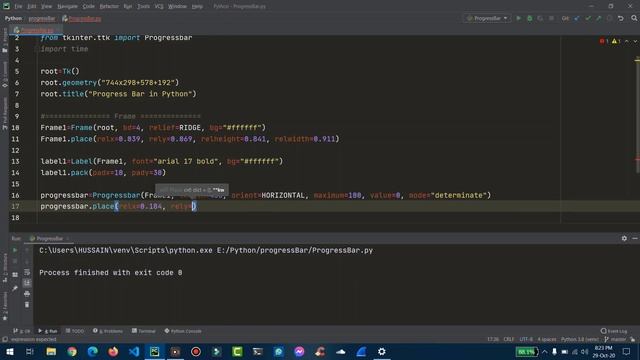Change the 4 spaces indent setting
The image size is (640, 360).
[x=547, y=340]
